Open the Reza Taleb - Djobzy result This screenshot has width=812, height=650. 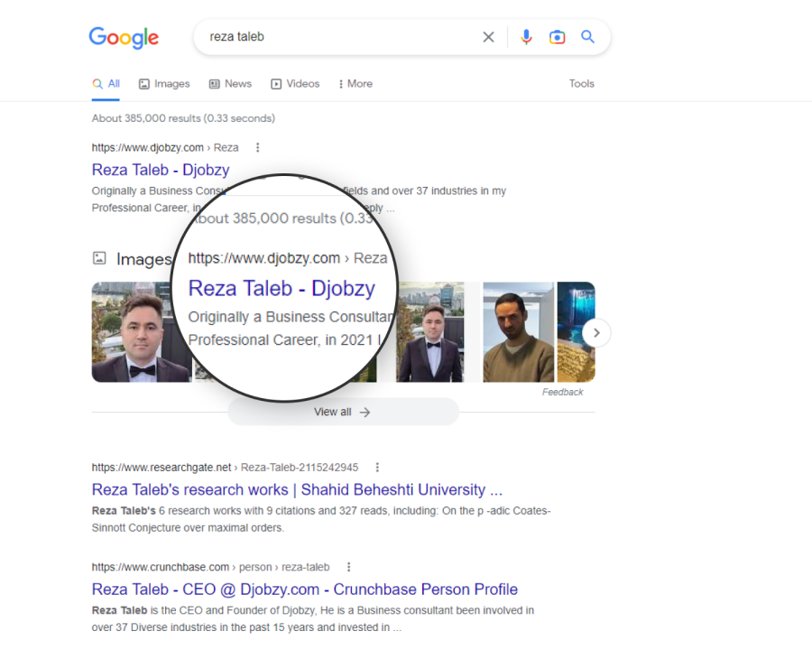click(x=161, y=170)
